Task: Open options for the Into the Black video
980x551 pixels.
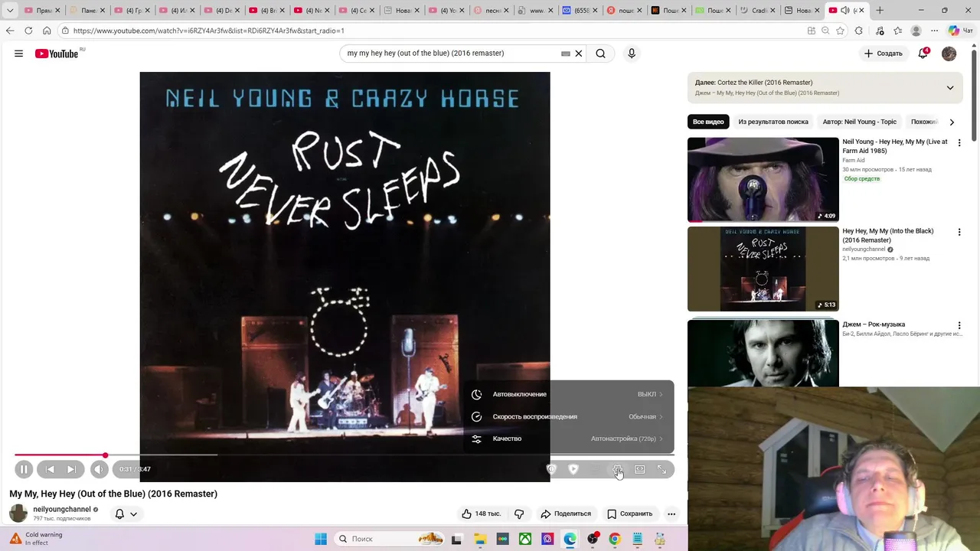Action: pyautogui.click(x=959, y=232)
